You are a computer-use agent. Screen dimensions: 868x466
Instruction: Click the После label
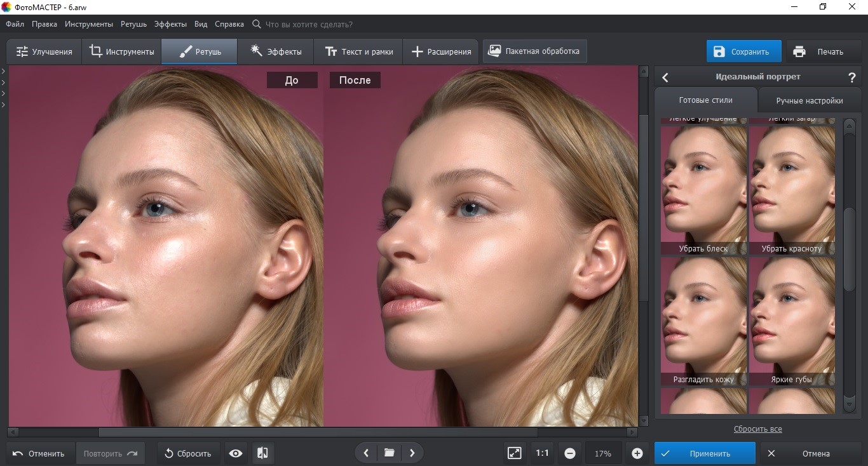tap(355, 80)
